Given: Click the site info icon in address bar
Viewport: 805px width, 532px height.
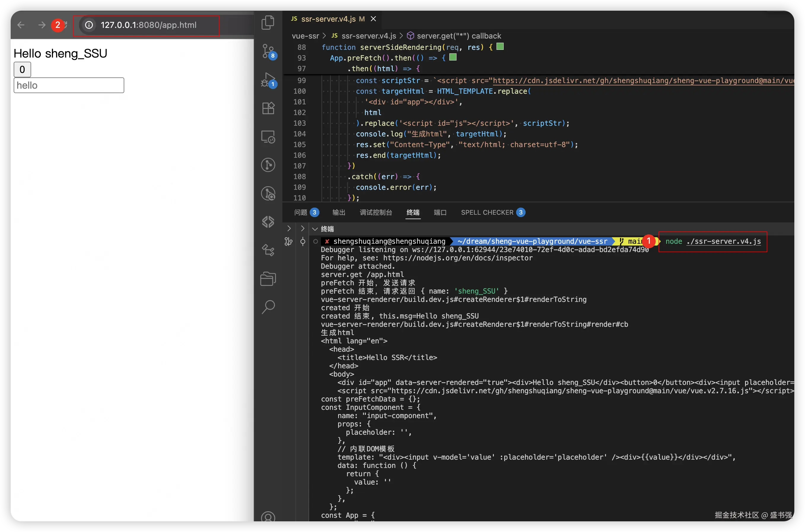Looking at the screenshot, I should click(x=89, y=25).
